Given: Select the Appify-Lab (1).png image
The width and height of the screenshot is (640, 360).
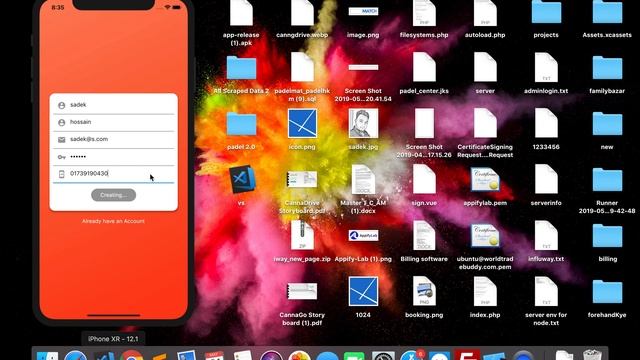Looking at the screenshot, I should coord(363,235).
